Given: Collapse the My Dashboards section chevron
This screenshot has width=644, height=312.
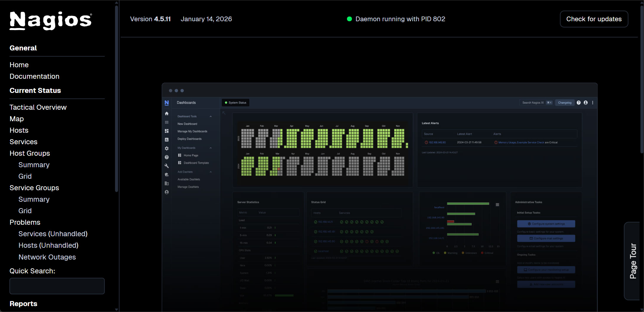Looking at the screenshot, I should (211, 148).
